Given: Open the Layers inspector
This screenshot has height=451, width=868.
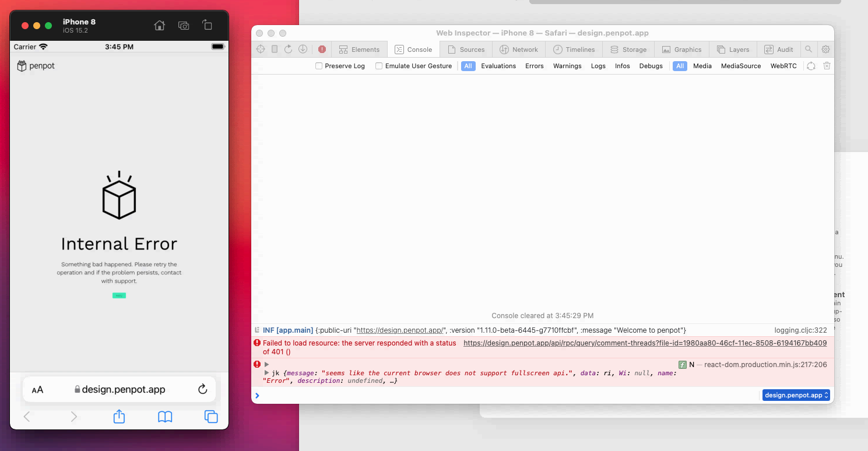Looking at the screenshot, I should 733,49.
